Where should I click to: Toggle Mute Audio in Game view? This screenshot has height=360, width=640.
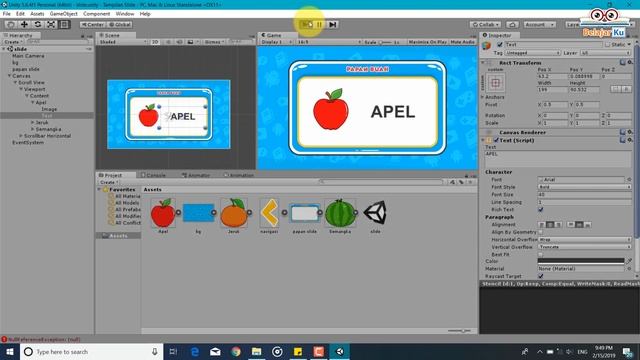coord(462,42)
